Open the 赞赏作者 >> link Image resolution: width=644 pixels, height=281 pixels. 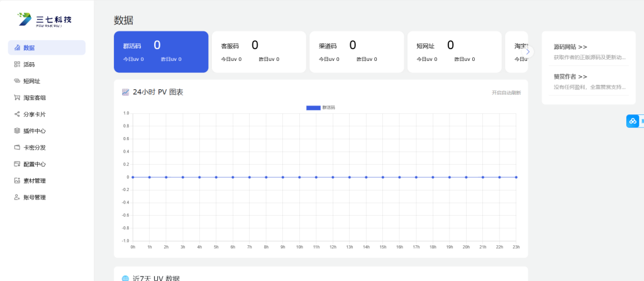coord(570,76)
